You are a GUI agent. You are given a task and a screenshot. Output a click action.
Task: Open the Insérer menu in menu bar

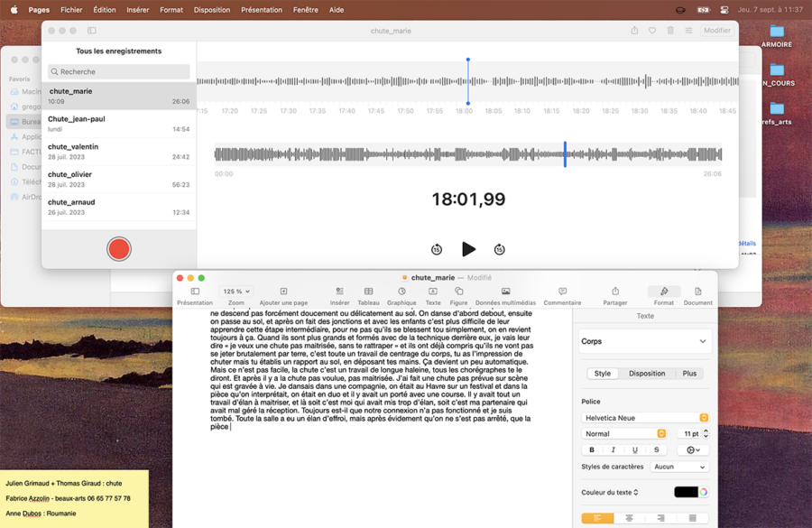coord(138,10)
